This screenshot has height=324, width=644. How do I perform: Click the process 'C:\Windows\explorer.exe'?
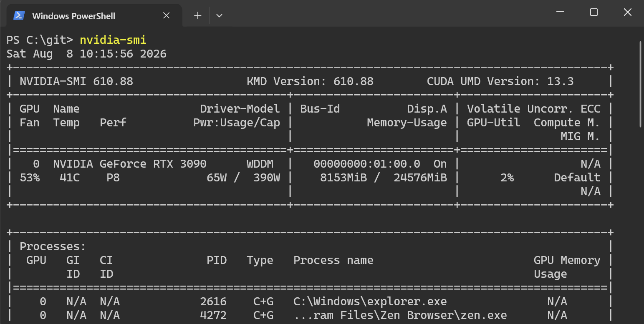[x=370, y=301]
